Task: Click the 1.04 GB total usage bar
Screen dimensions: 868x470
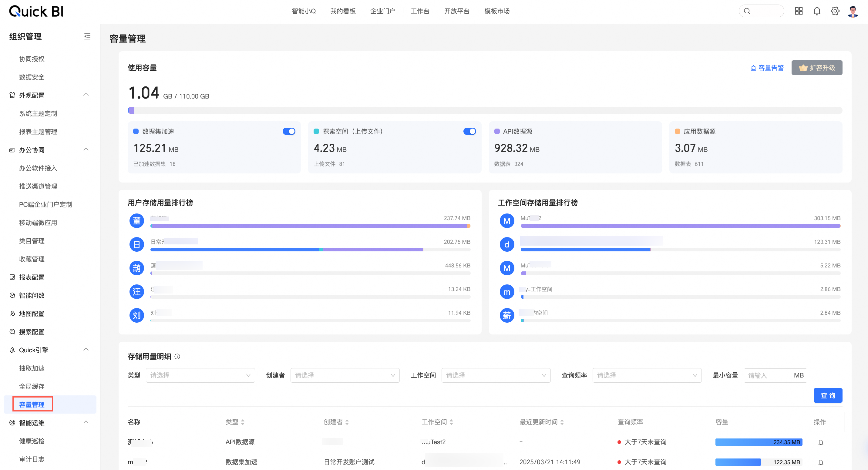Action: tap(485, 110)
